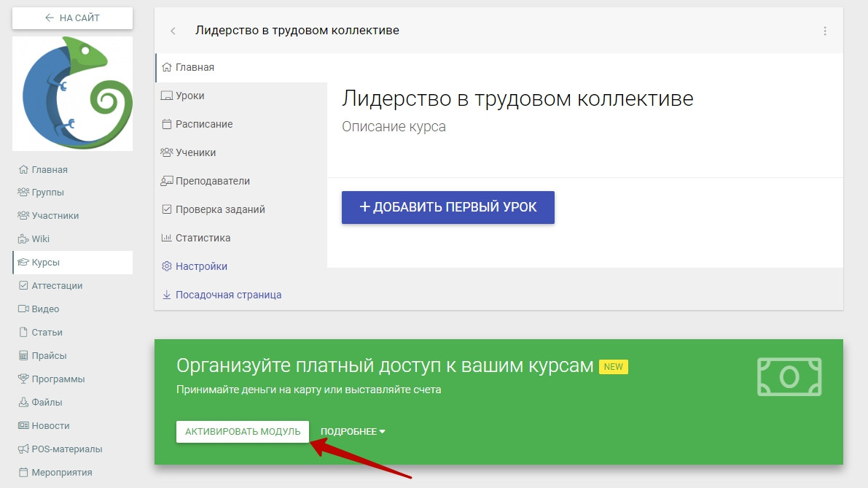Click the back arrow beside course title
This screenshot has height=488, width=868.
[x=173, y=31]
